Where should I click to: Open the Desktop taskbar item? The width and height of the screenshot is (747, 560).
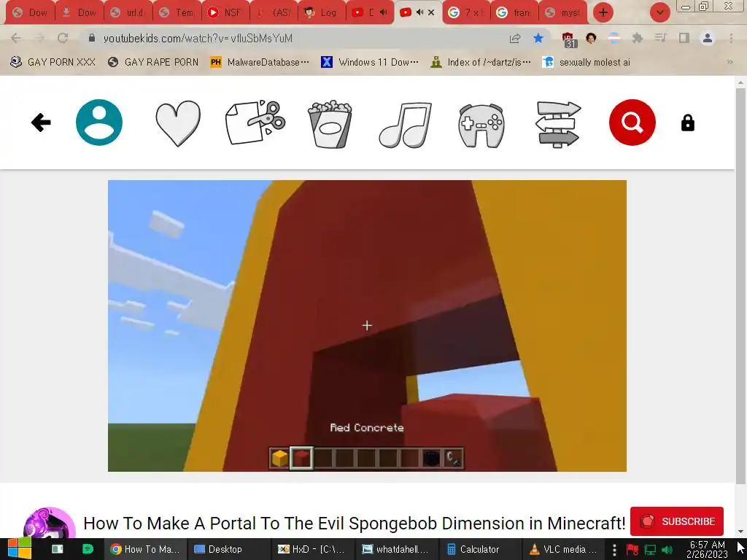[230, 549]
